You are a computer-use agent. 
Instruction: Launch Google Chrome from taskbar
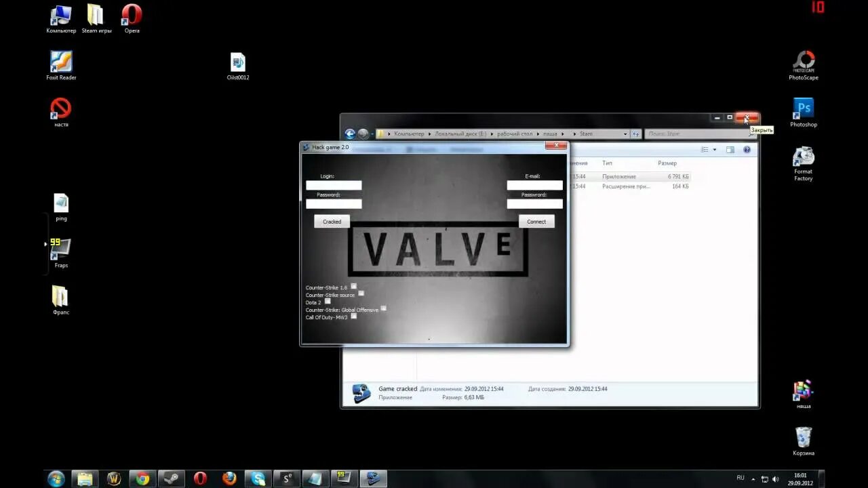point(142,479)
